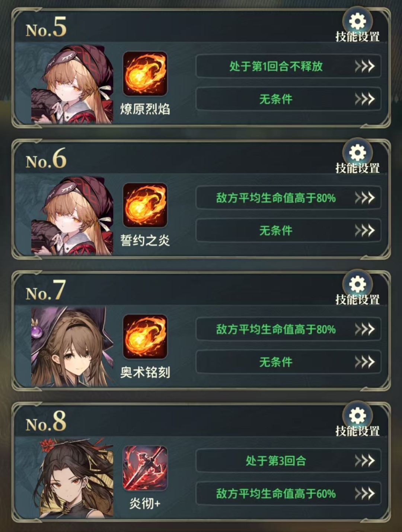Open No.7's 敌方平均生命值高于80% condition
Viewport: 402px width, 532px height.
[288, 329]
